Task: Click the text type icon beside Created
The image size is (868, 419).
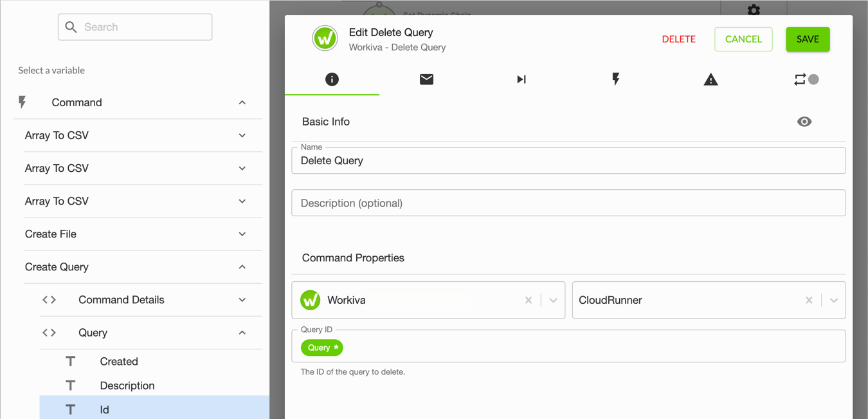Action: (71, 361)
